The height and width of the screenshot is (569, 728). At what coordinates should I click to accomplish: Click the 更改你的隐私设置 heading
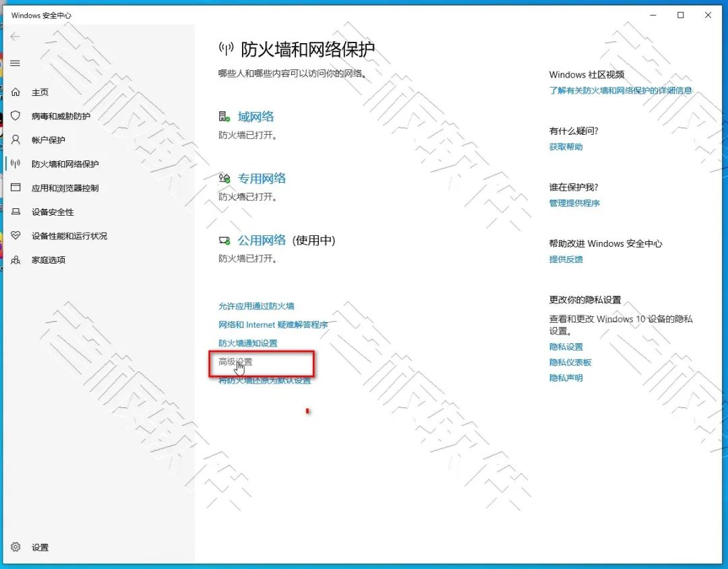(585, 299)
